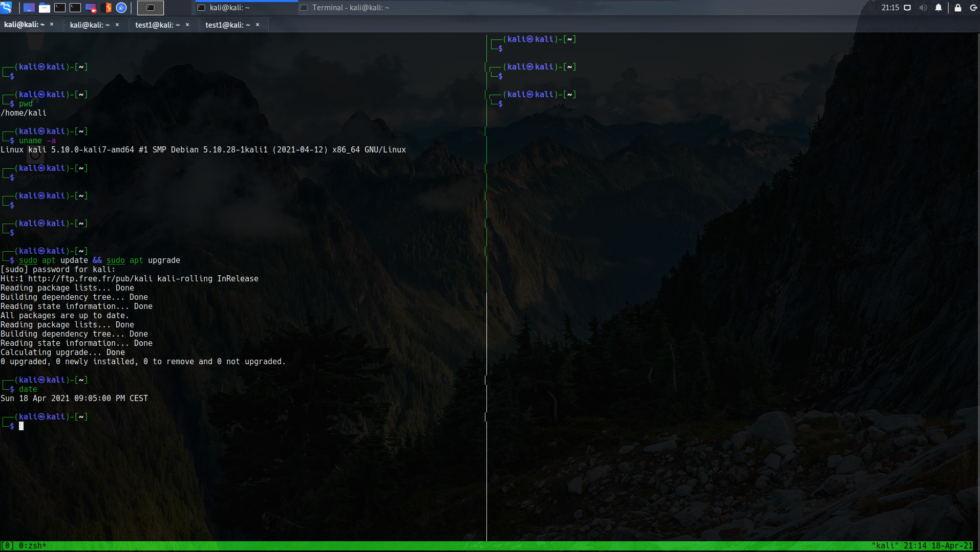The height and width of the screenshot is (552, 980).
Task: Lock the screen with the padlock icon
Action: (957, 8)
